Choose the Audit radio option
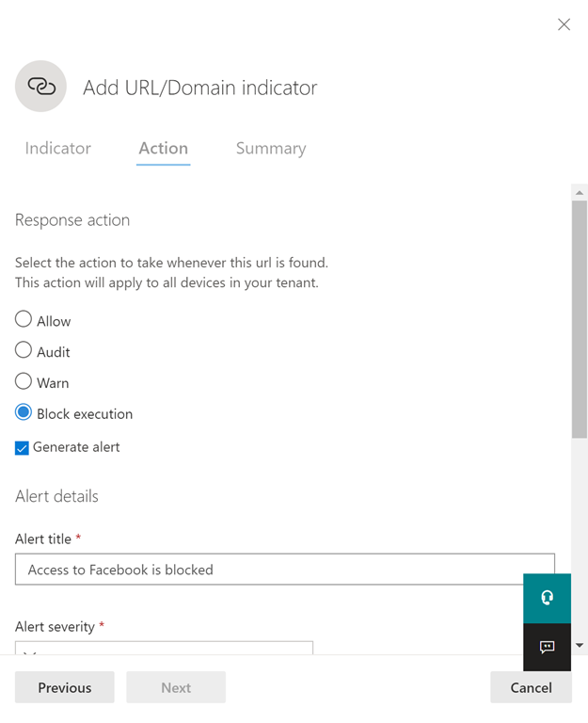The image size is (588, 723). [24, 351]
